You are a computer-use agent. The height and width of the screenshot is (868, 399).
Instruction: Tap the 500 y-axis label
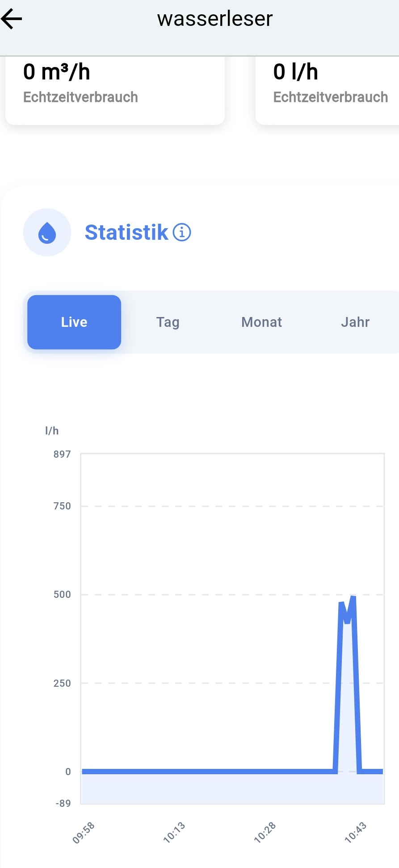coord(62,594)
